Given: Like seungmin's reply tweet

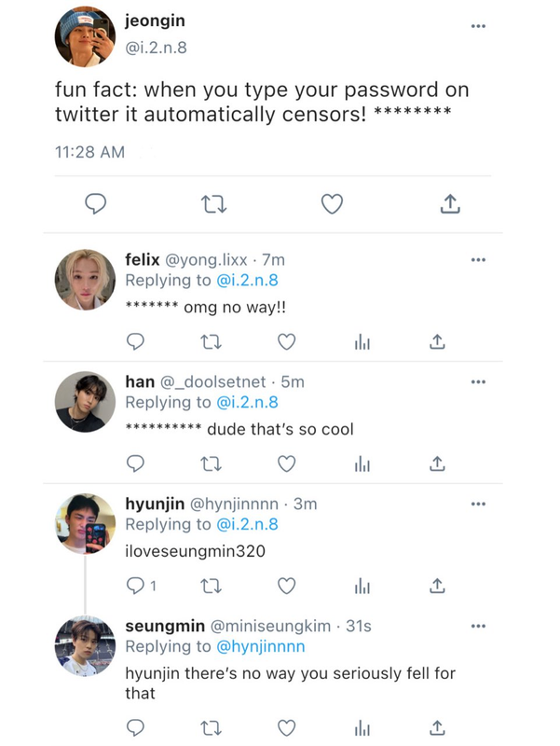Looking at the screenshot, I should [287, 728].
